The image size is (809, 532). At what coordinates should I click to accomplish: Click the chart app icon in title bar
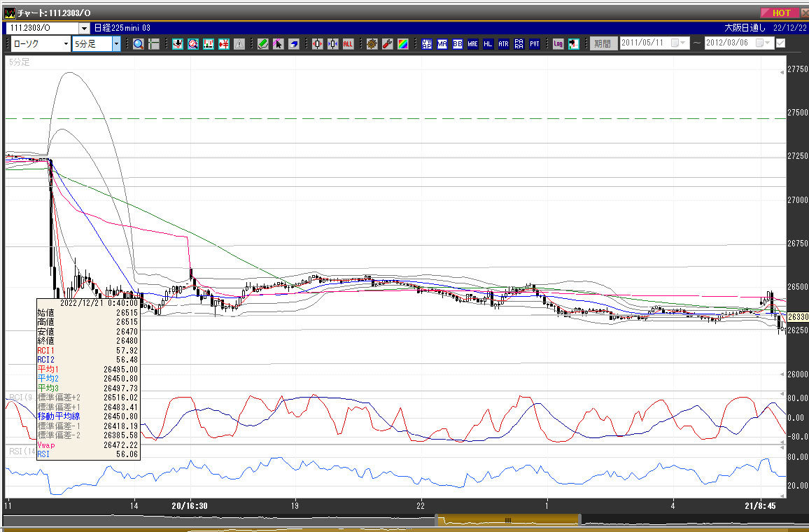tap(9, 13)
